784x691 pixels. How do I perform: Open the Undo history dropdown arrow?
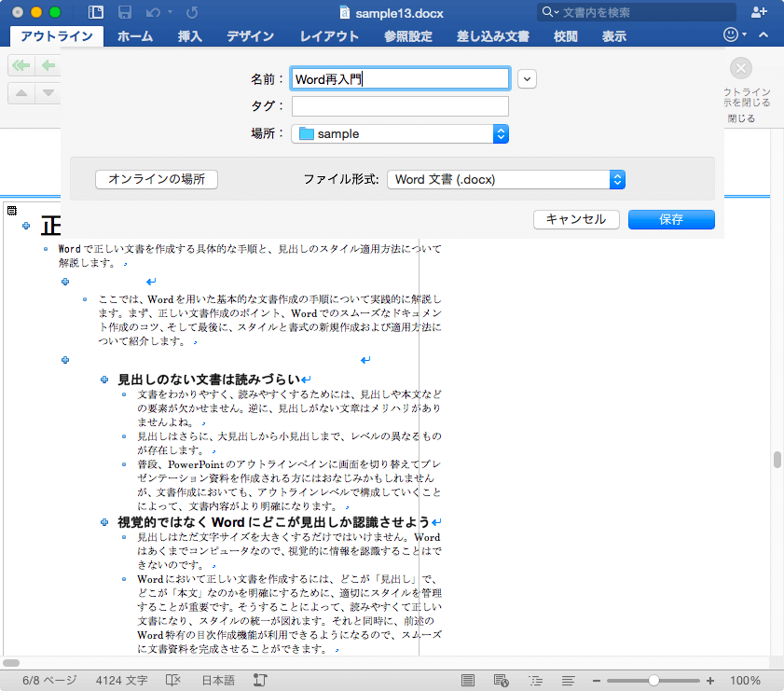[x=170, y=12]
